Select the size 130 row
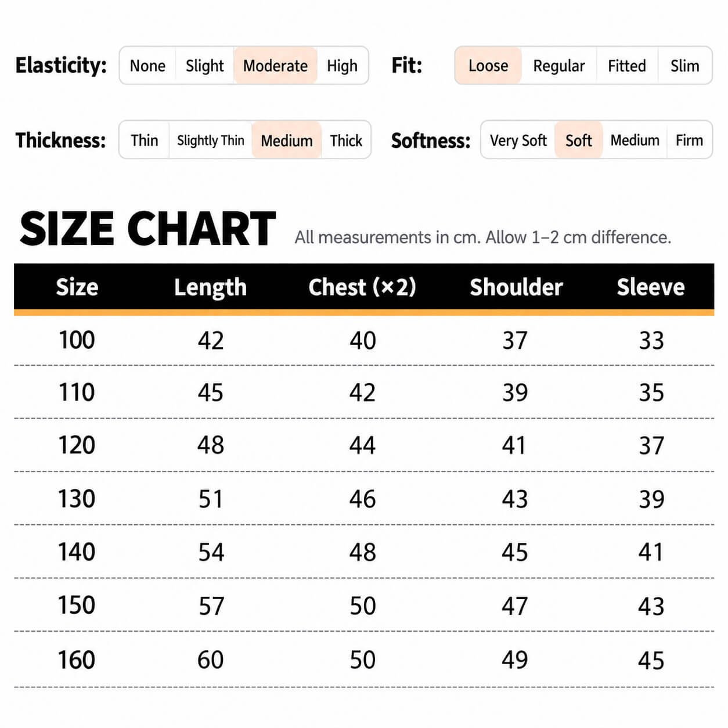The width and height of the screenshot is (728, 728). coord(364,499)
